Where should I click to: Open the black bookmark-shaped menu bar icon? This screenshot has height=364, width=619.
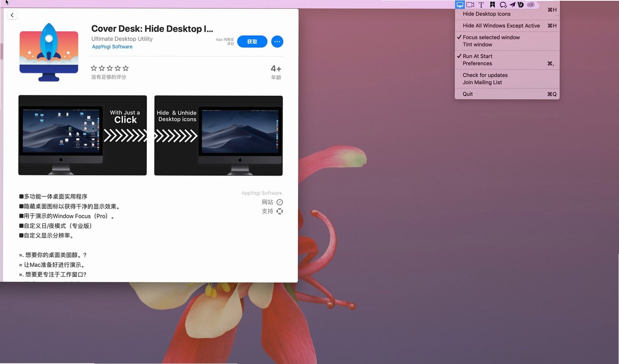point(492,5)
